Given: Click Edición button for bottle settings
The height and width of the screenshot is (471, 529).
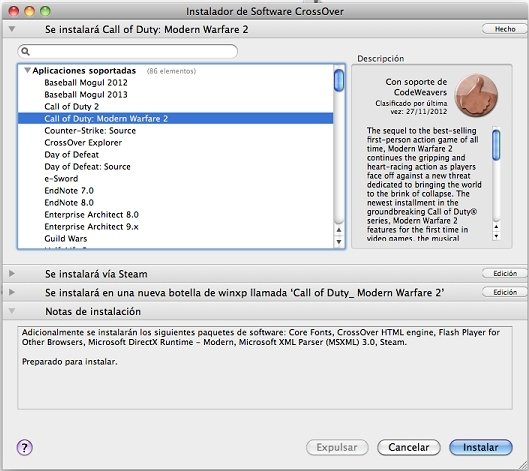Looking at the screenshot, I should coord(505,292).
